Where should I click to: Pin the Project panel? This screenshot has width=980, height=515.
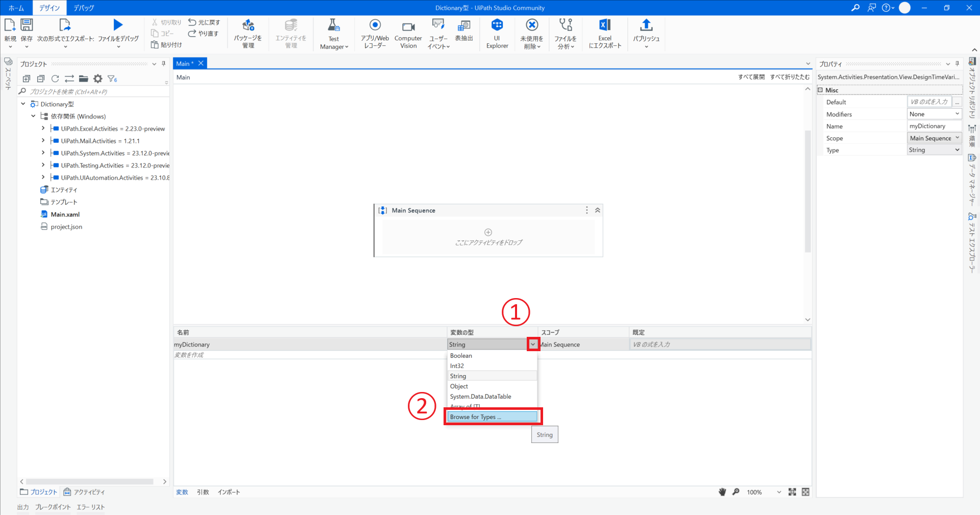[x=163, y=64]
